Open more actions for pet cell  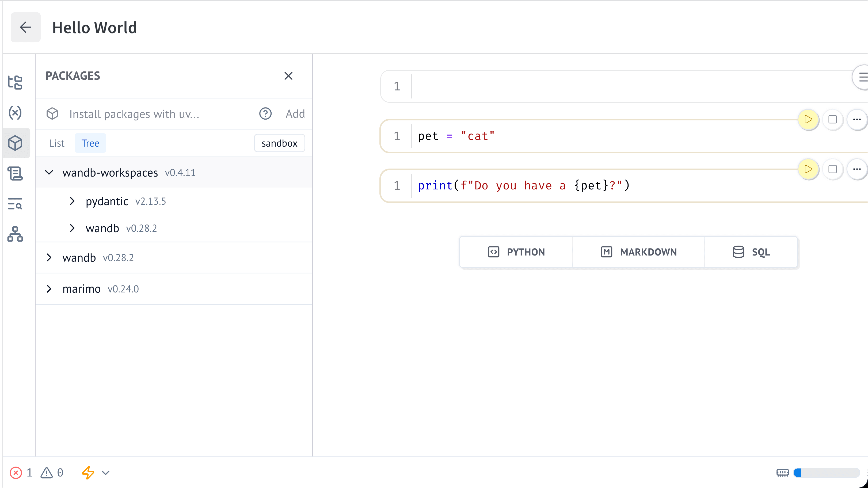857,120
